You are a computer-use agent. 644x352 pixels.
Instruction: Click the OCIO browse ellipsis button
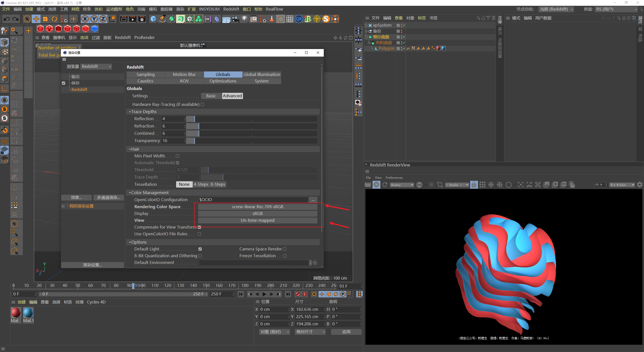pyautogui.click(x=313, y=200)
